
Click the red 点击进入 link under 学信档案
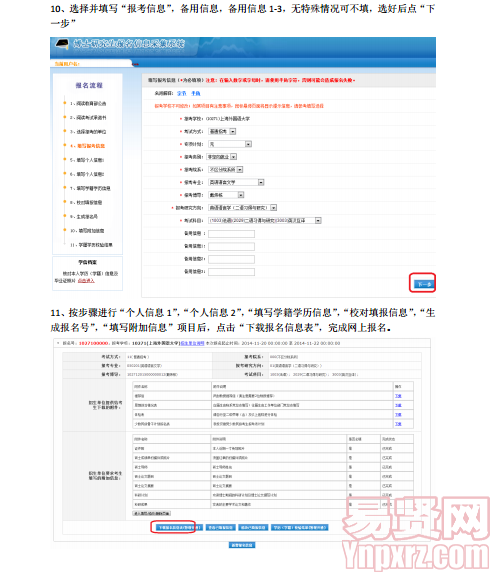click(x=86, y=281)
